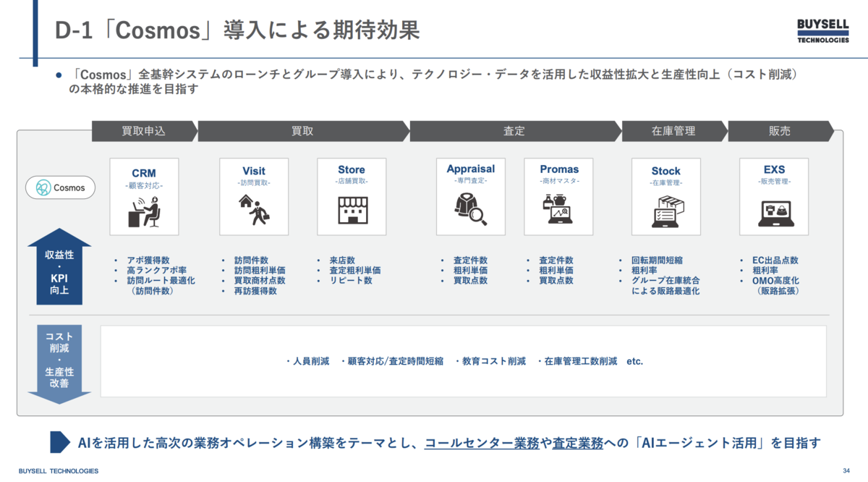Click the blue arrow marker before AIを活用した
868x482 pixels.
(59, 442)
